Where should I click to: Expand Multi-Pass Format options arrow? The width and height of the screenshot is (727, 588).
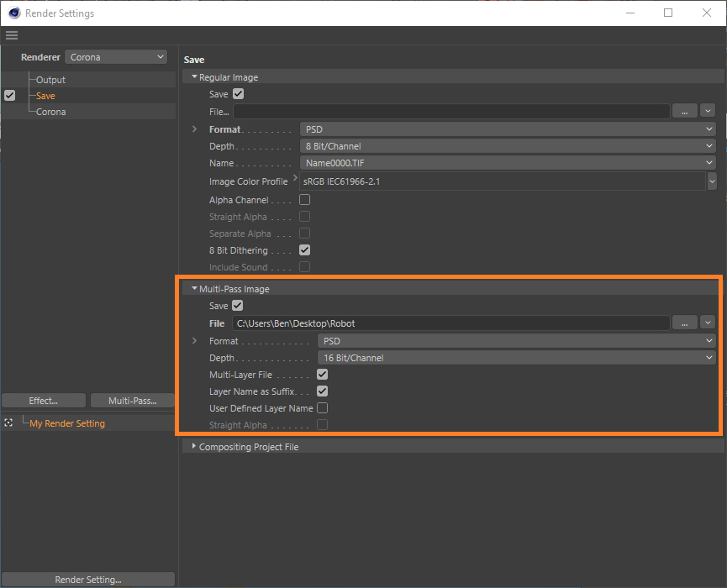[195, 341]
